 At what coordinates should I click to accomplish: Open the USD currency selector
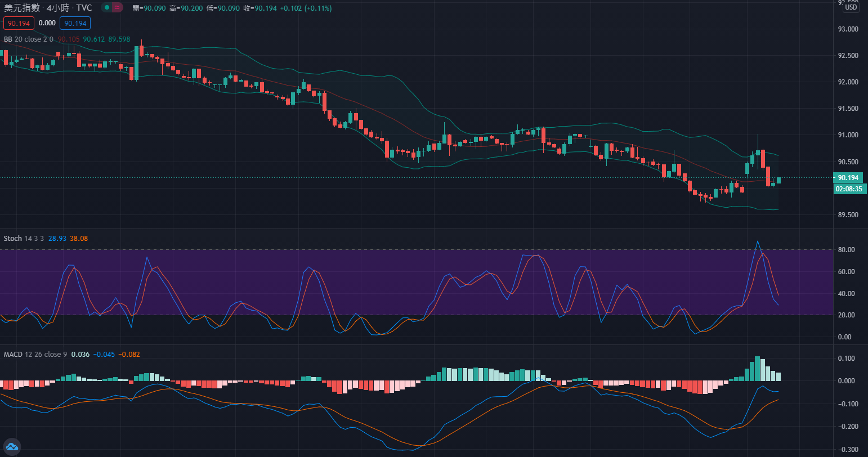[851, 7]
